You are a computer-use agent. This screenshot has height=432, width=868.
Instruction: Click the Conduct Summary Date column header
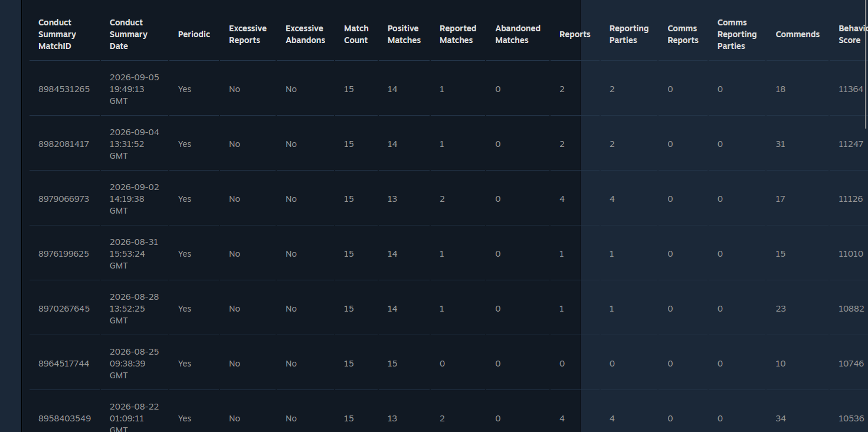(129, 34)
